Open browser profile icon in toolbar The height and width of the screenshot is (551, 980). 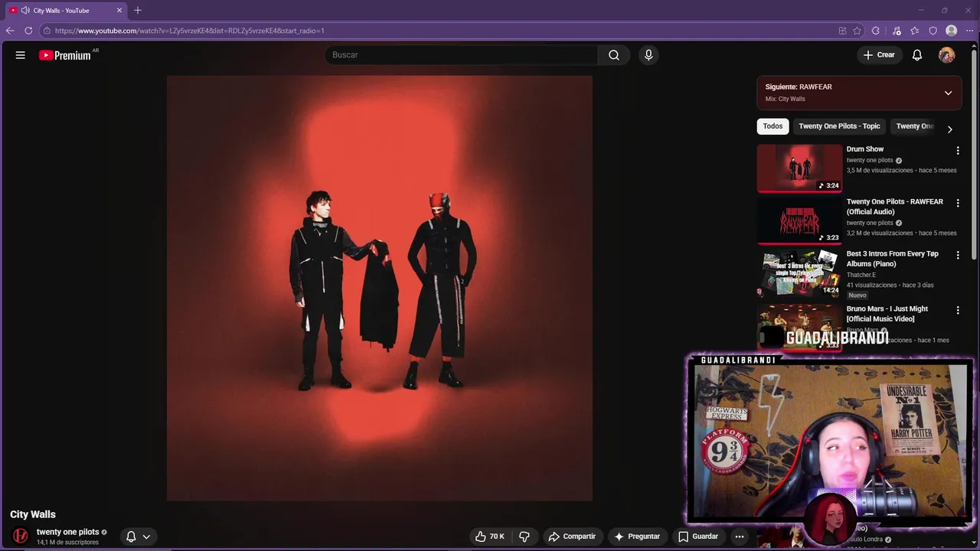coord(952,31)
